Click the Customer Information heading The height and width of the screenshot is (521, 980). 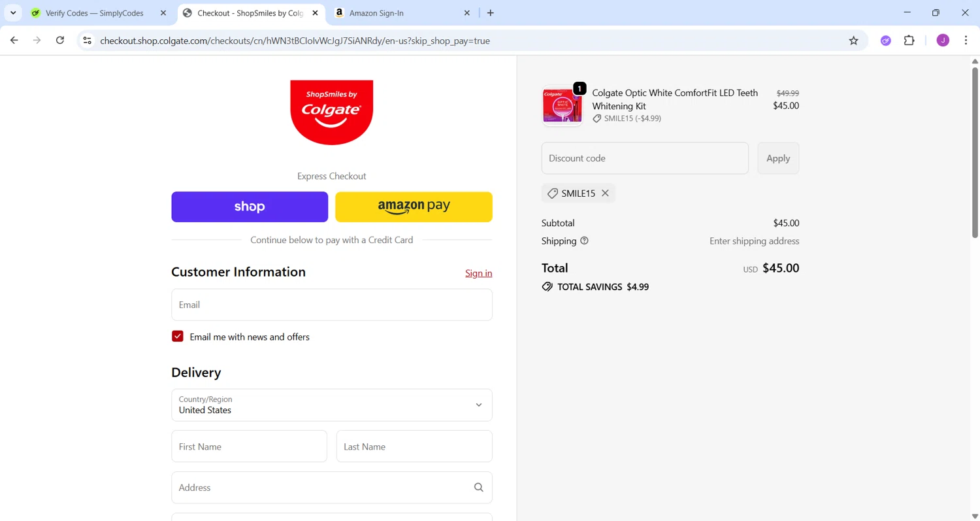238,272
